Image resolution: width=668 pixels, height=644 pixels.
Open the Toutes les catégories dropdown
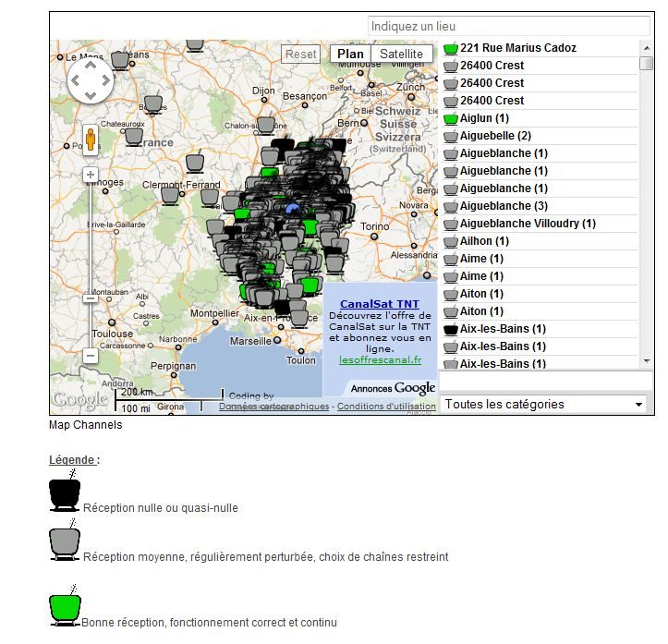tap(544, 405)
